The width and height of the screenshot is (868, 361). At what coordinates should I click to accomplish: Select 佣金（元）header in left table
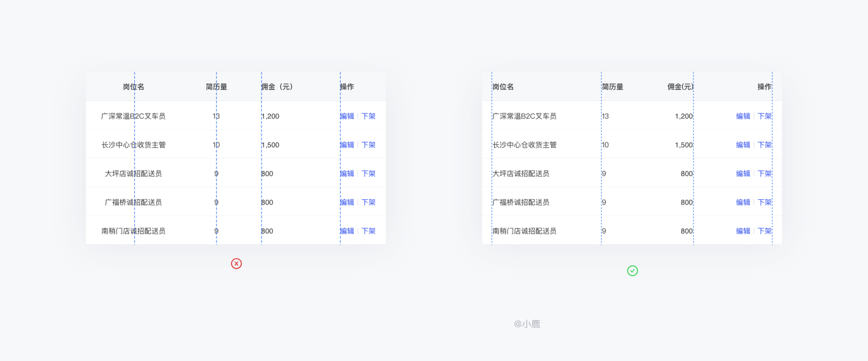coord(277,87)
